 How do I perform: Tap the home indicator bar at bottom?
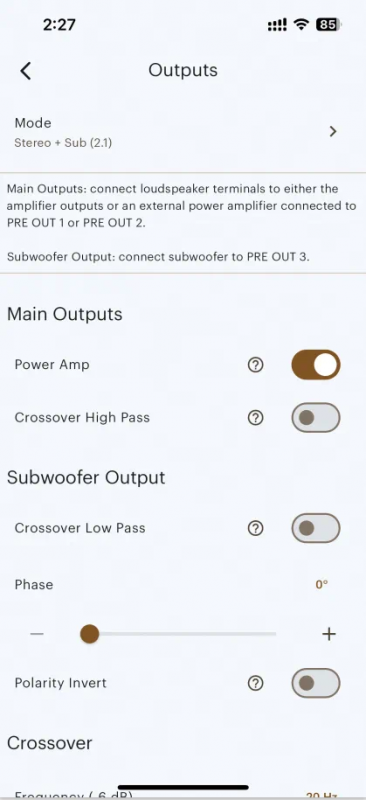pos(183,788)
